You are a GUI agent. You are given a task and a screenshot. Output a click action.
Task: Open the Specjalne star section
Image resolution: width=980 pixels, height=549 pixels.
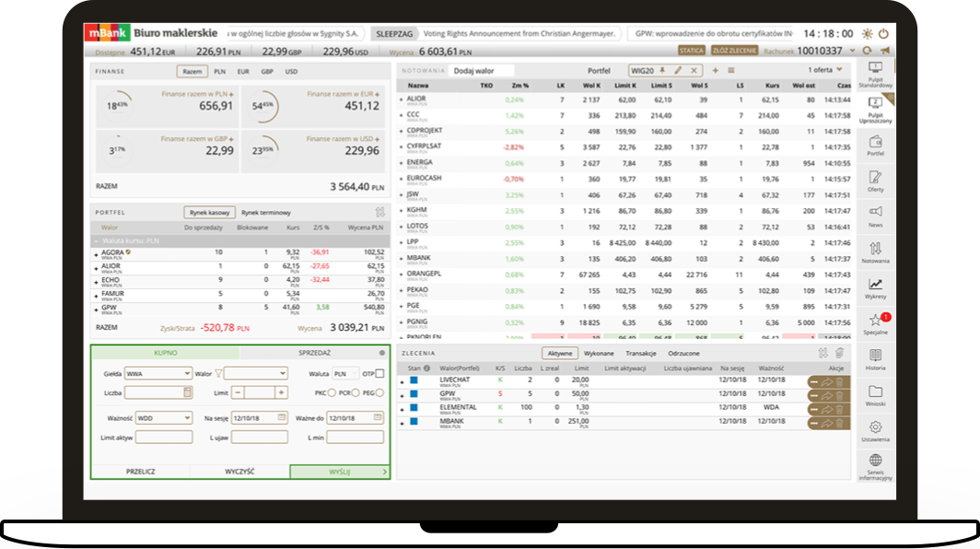875,324
